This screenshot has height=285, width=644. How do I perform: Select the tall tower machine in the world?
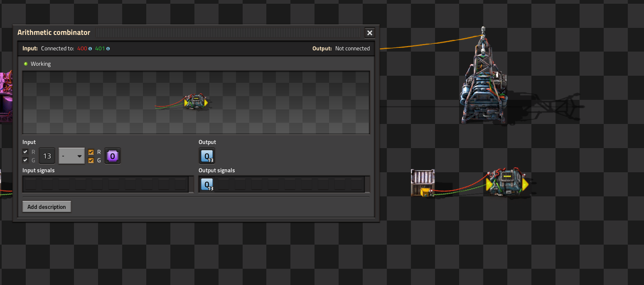pyautogui.click(x=484, y=76)
